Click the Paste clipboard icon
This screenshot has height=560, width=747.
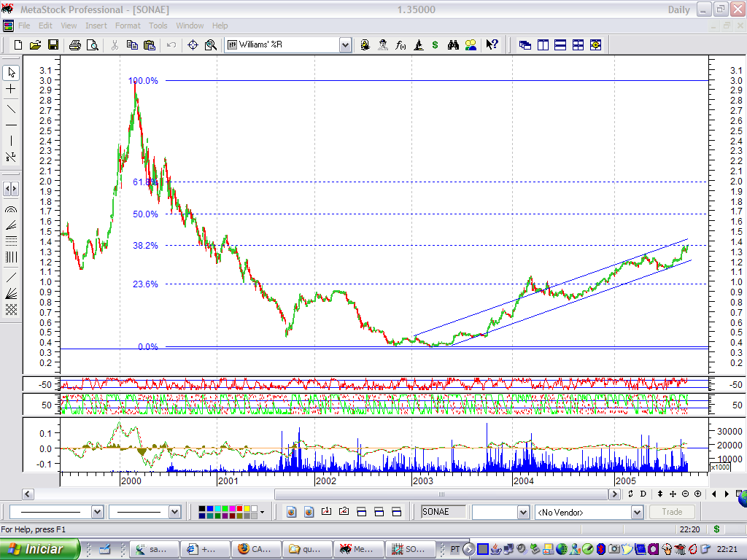[x=150, y=44]
